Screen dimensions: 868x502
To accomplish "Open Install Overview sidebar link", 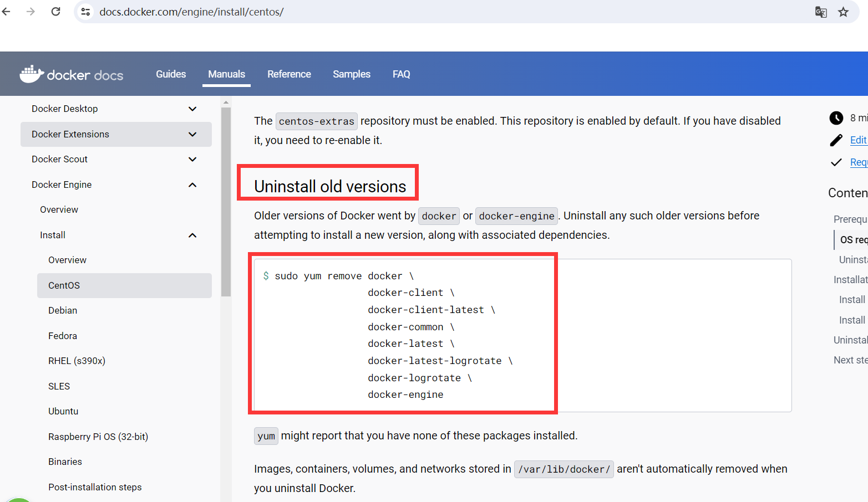I will click(x=67, y=260).
